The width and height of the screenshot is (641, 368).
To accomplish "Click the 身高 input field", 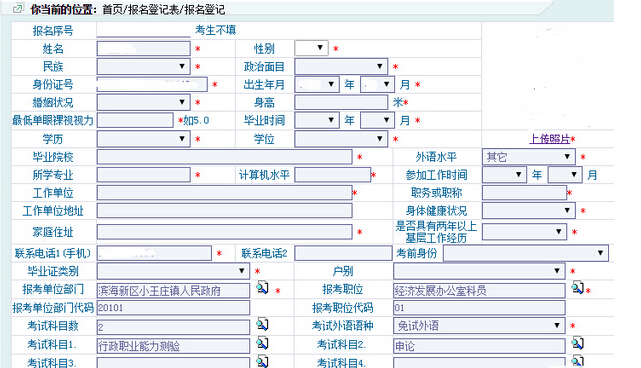I will pos(341,102).
